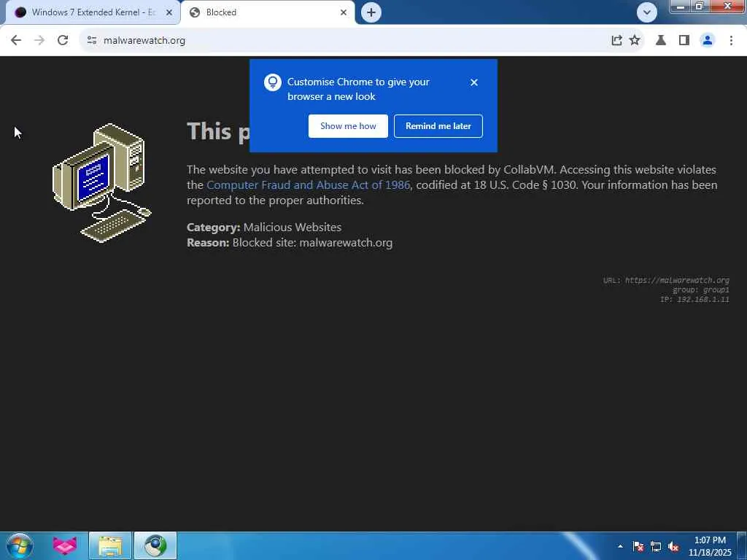The height and width of the screenshot is (560, 747).
Task: Close the Blocked tab
Action: point(344,12)
